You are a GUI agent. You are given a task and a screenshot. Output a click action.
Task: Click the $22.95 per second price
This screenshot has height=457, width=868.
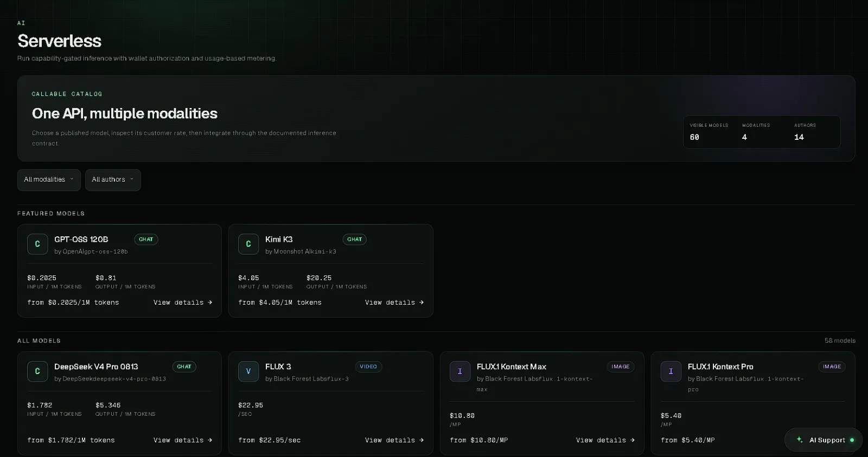coord(251,405)
